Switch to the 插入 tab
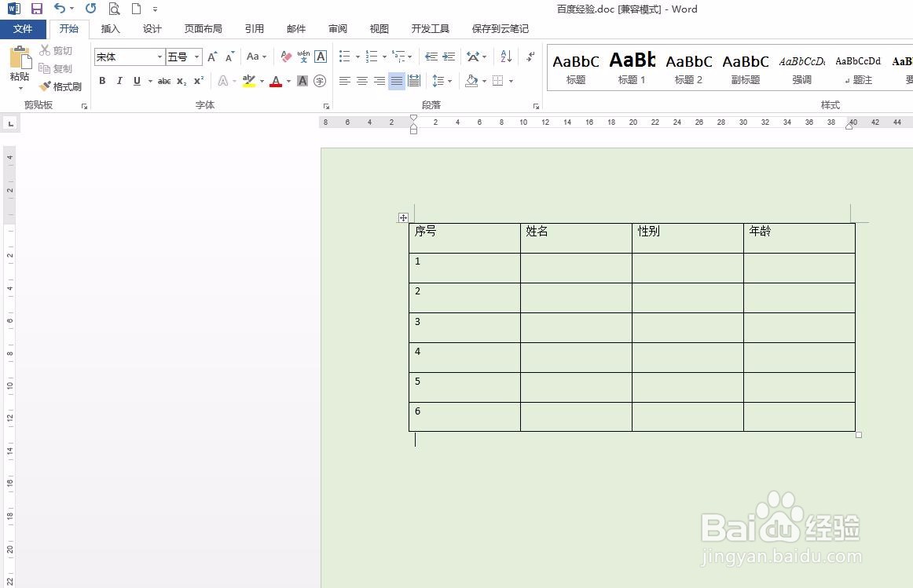This screenshot has width=913, height=588. tap(110, 28)
